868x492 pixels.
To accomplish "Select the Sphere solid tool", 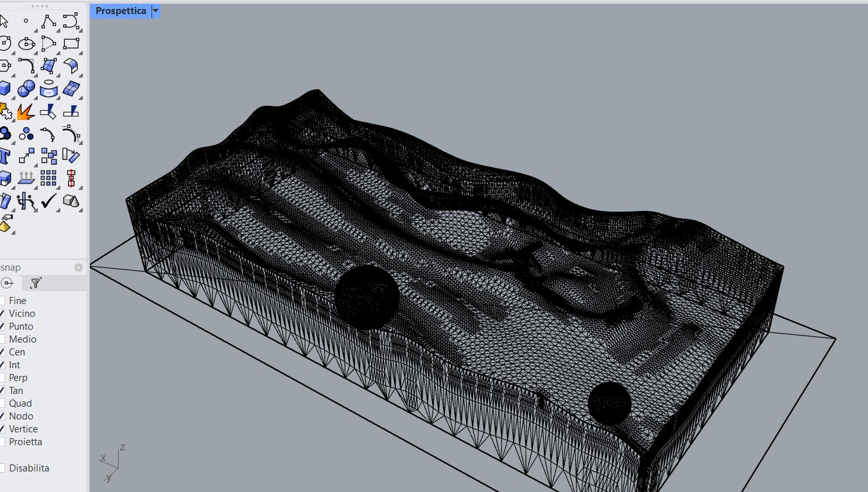I will pyautogui.click(x=26, y=89).
